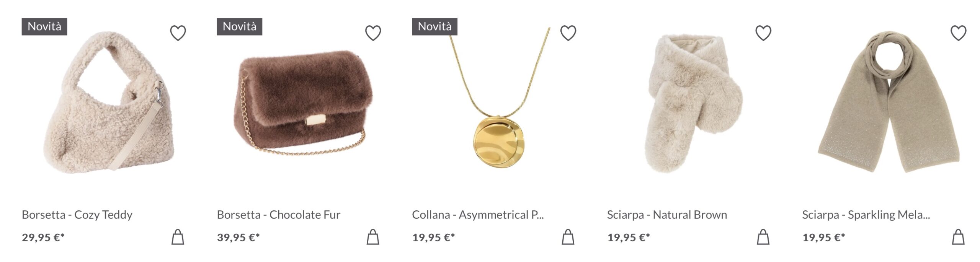Open the fluffy cream scarf image
Screen dimensions: 980x262
[693, 103]
